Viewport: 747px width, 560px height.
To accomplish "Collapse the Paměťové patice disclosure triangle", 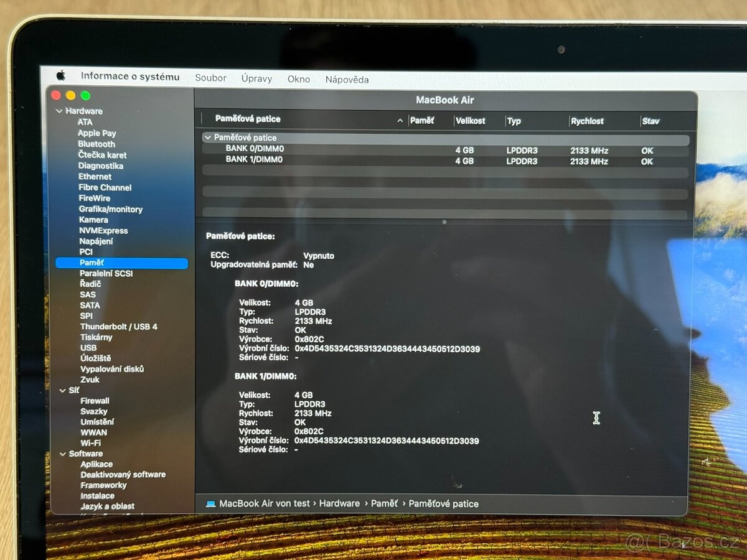I will (207, 138).
